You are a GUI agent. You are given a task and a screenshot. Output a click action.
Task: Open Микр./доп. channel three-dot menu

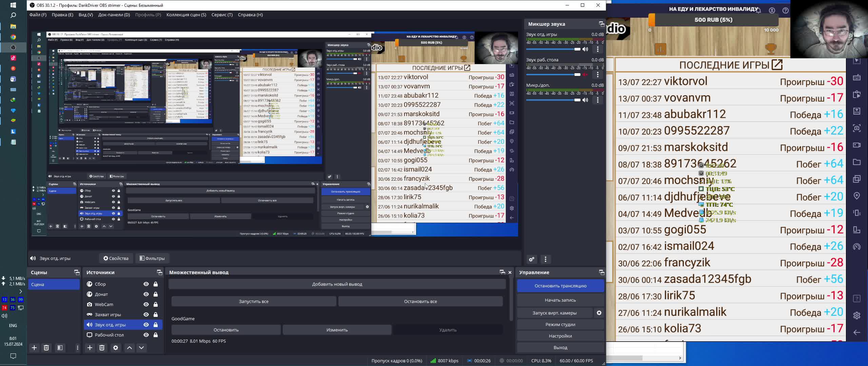click(x=598, y=100)
